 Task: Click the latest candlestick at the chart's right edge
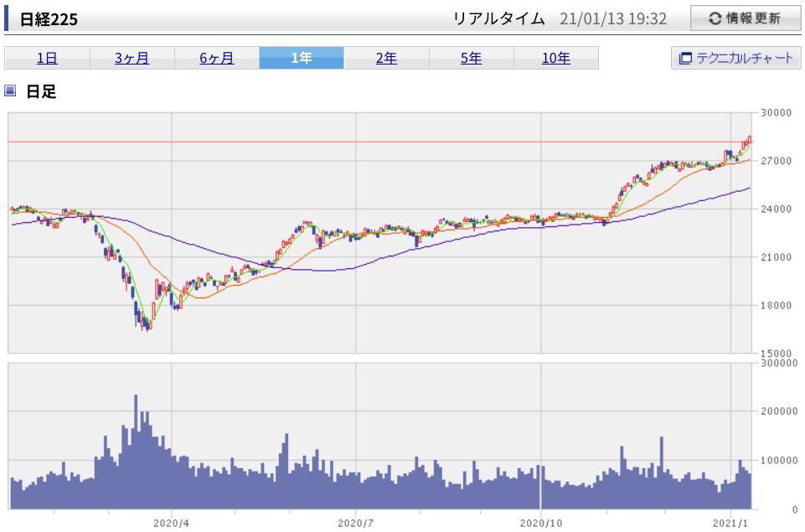coord(750,139)
